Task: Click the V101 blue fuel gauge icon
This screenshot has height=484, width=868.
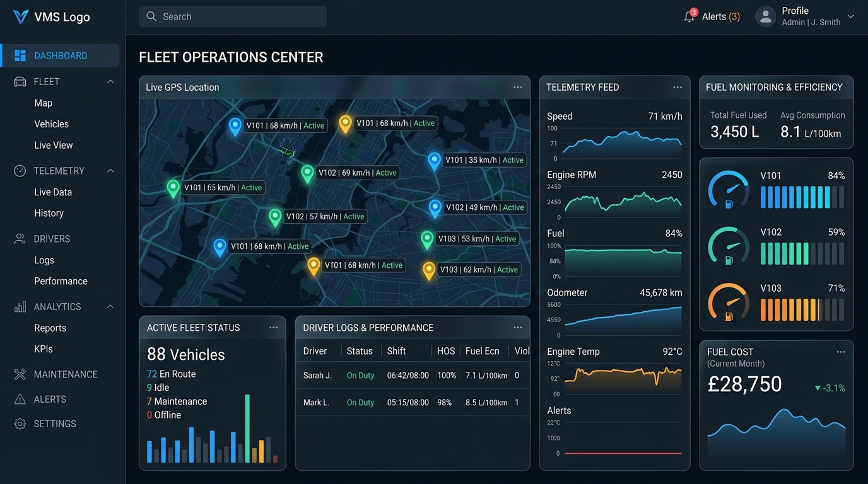Action: [729, 190]
